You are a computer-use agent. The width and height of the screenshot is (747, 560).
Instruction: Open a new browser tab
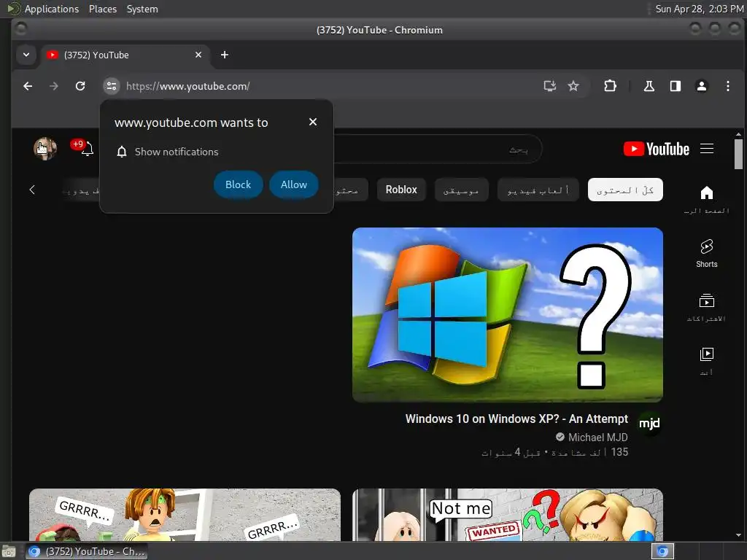point(225,55)
